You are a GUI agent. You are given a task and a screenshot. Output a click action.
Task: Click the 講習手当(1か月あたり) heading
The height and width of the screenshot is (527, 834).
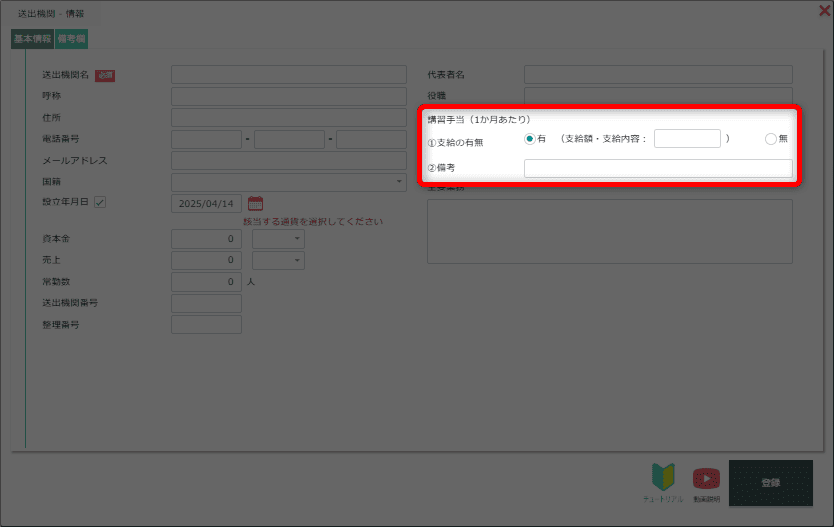coord(479,120)
